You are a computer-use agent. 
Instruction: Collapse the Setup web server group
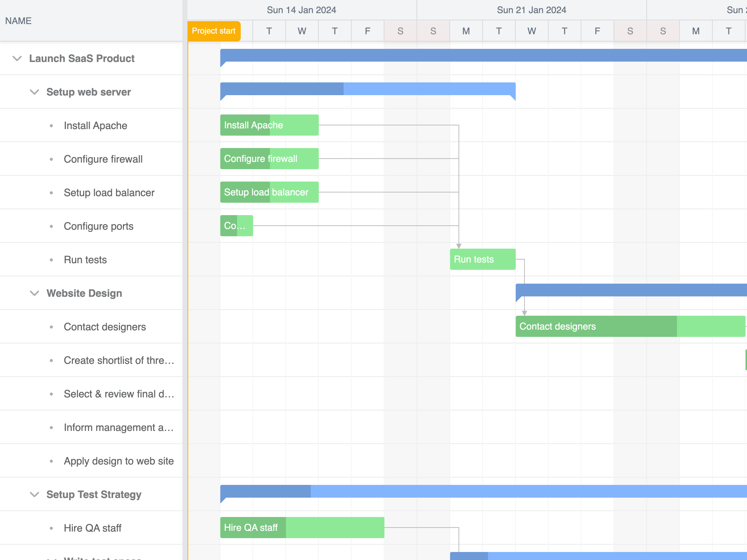point(34,92)
